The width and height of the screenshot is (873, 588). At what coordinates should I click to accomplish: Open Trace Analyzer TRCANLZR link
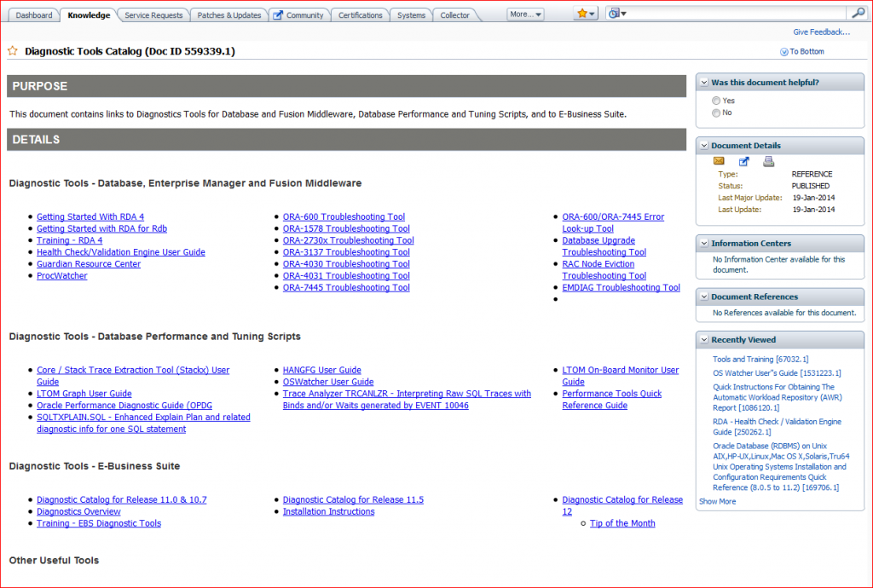pyautogui.click(x=407, y=400)
